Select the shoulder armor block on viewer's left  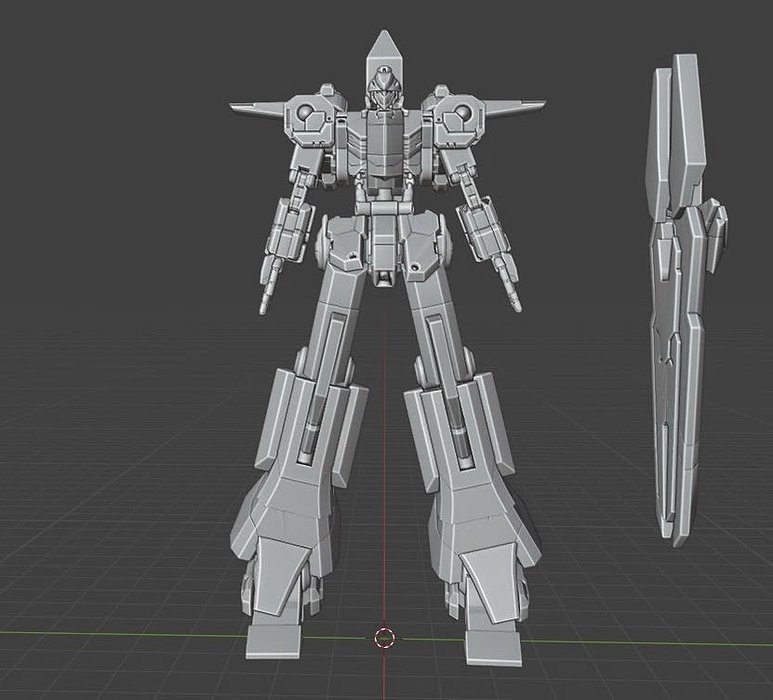(310, 117)
